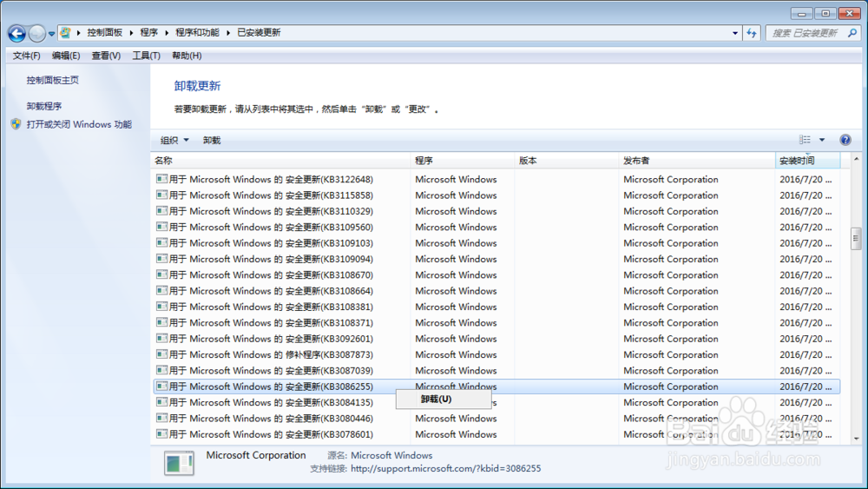Go back with the blue Back arrow

point(16,34)
